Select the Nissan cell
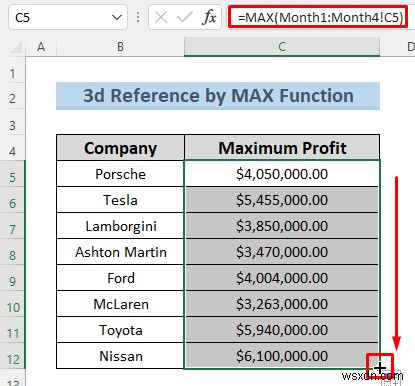The height and width of the screenshot is (386, 415). [120, 356]
